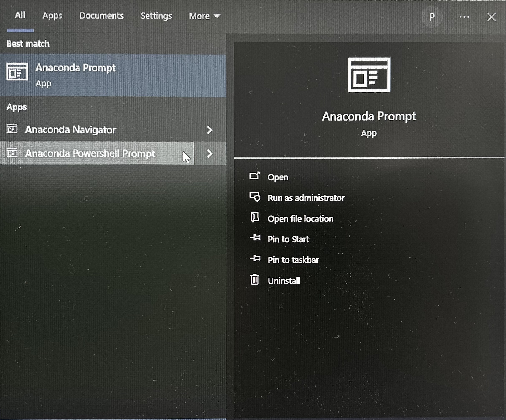Screen dimensions: 506x420
Task: Switch to the Settings search tab
Action: (156, 16)
